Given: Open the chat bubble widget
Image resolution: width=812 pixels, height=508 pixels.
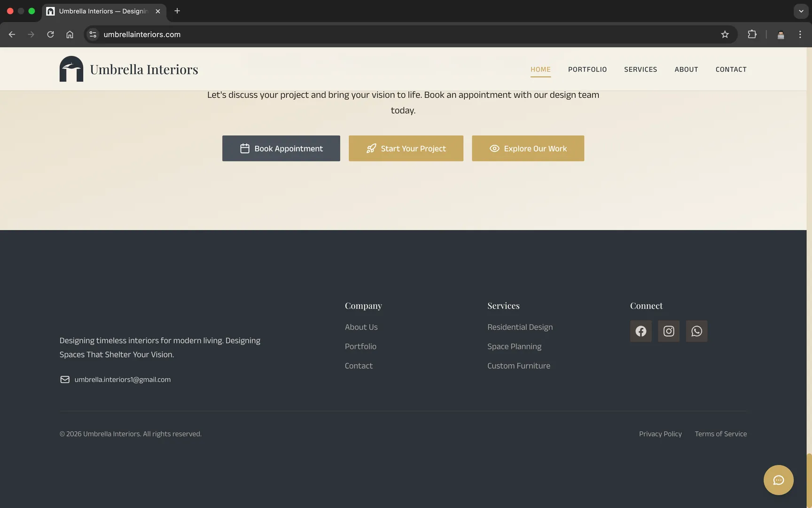Looking at the screenshot, I should [x=778, y=480].
